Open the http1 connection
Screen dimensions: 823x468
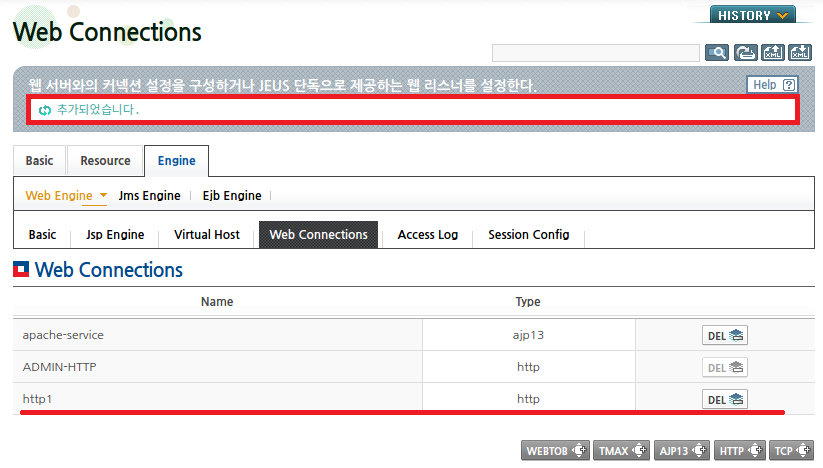(x=37, y=399)
